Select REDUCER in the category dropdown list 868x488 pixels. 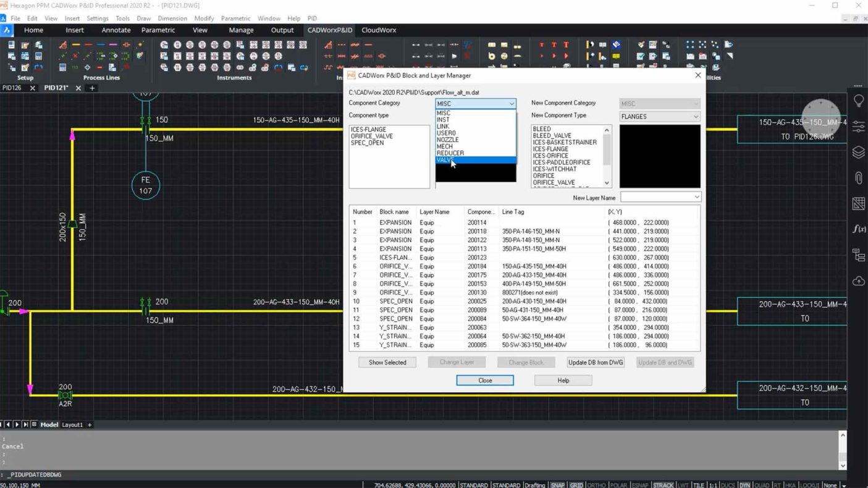click(x=475, y=153)
